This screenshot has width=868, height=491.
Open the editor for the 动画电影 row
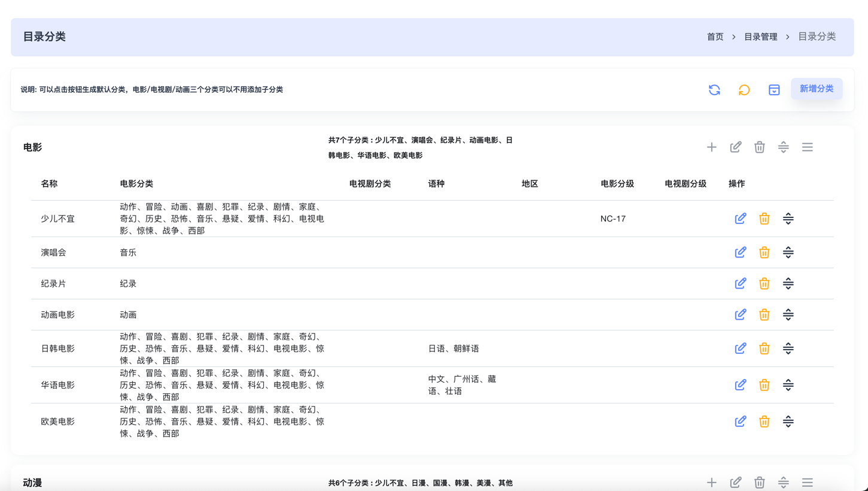pyautogui.click(x=740, y=315)
